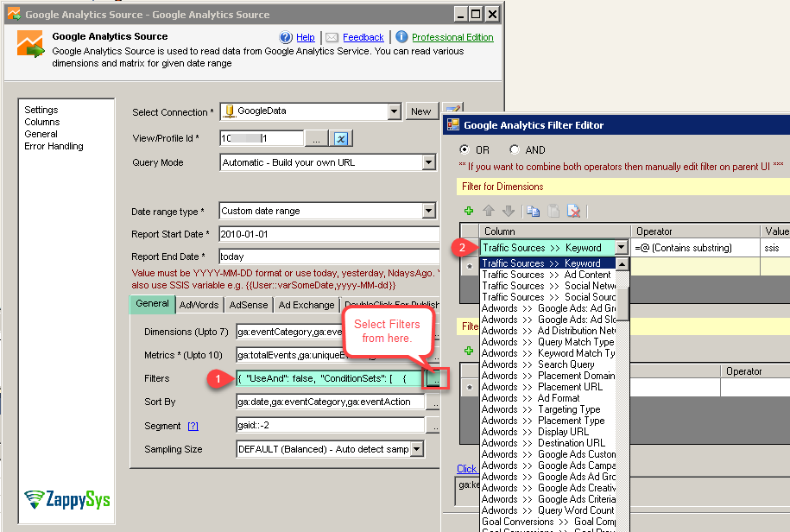Click the Google Analytics Source title bar icon

(x=14, y=14)
